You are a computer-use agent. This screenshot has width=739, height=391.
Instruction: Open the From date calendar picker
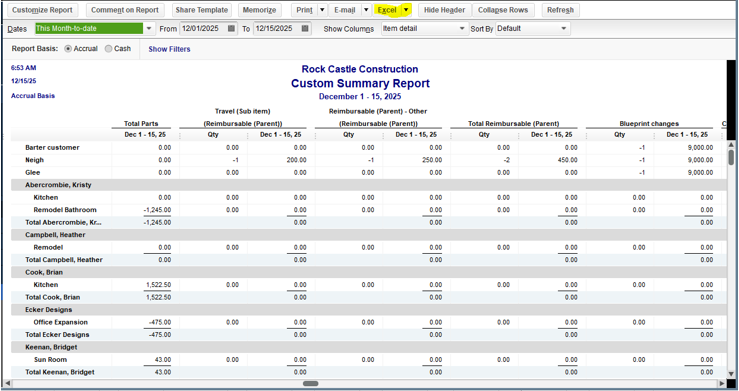tap(231, 28)
